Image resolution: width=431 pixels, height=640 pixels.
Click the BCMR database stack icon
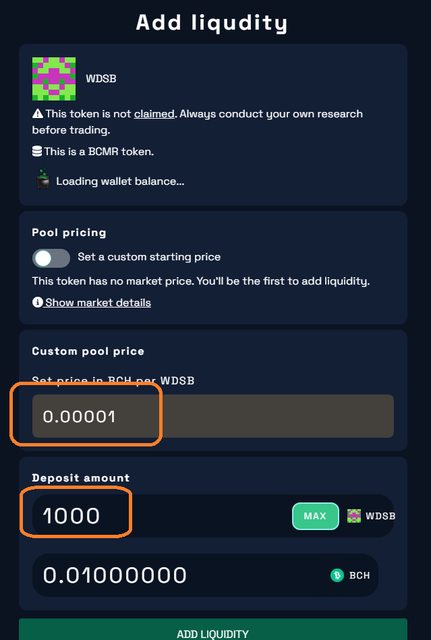(37, 152)
